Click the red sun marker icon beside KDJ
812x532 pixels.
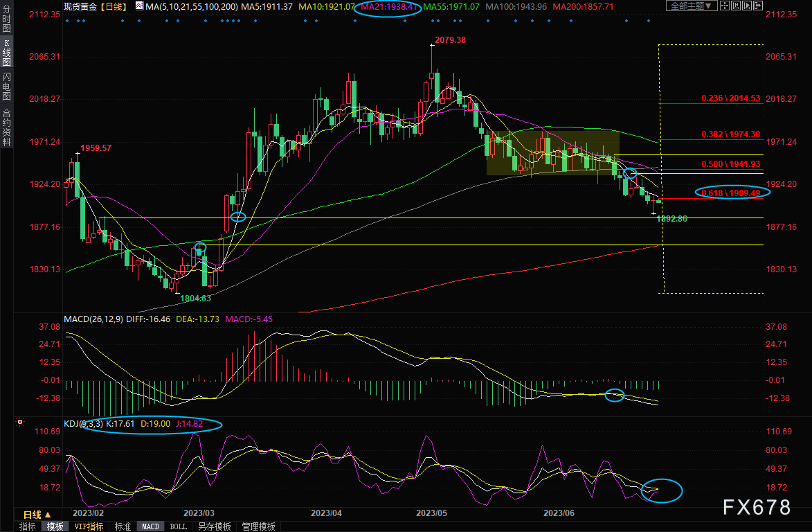pos(20,422)
